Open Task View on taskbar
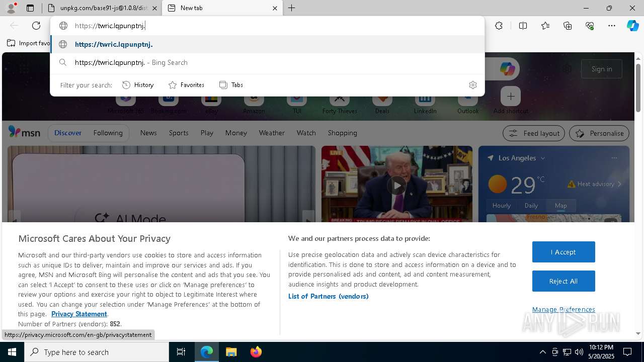The width and height of the screenshot is (644, 362). 181,352
